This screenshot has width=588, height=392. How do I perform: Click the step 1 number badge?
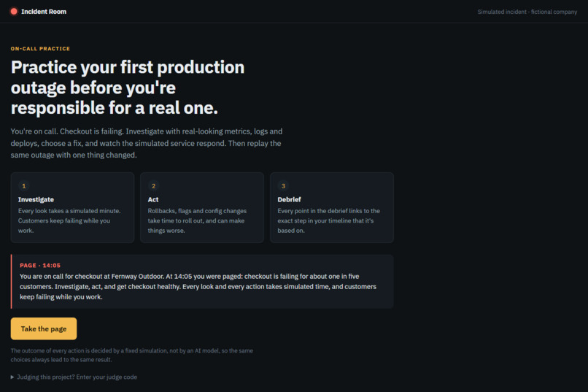(x=24, y=185)
